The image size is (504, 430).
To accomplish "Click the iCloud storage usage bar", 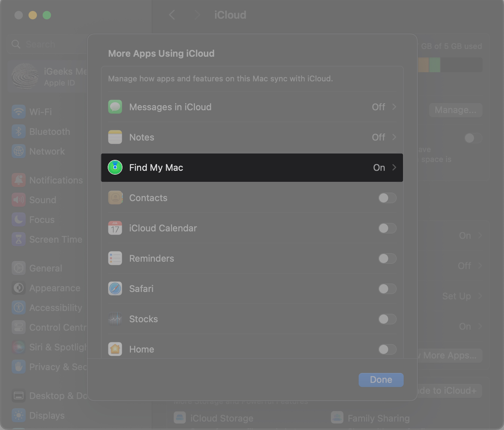I will [450, 65].
